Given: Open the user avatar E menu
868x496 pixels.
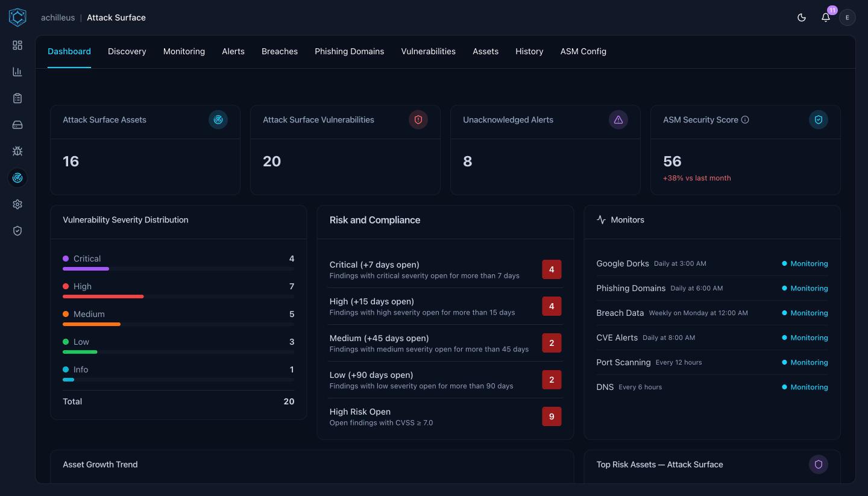Looking at the screenshot, I should pos(848,17).
